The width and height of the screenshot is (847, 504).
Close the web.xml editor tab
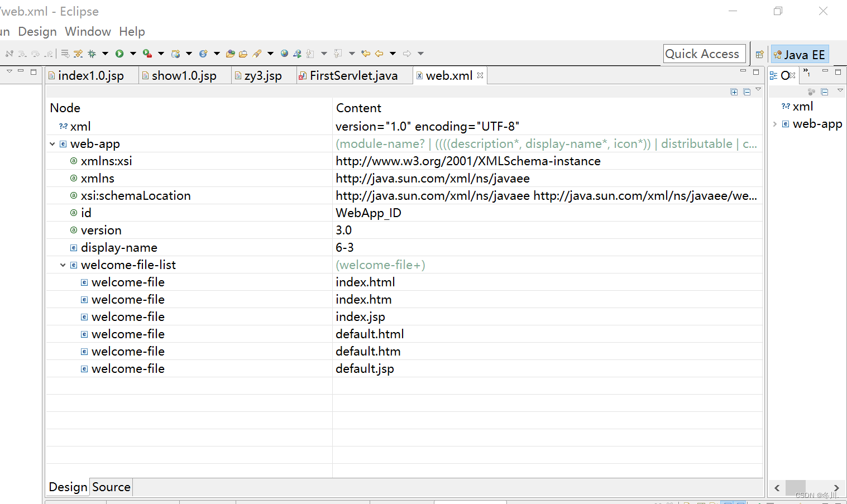coord(480,75)
